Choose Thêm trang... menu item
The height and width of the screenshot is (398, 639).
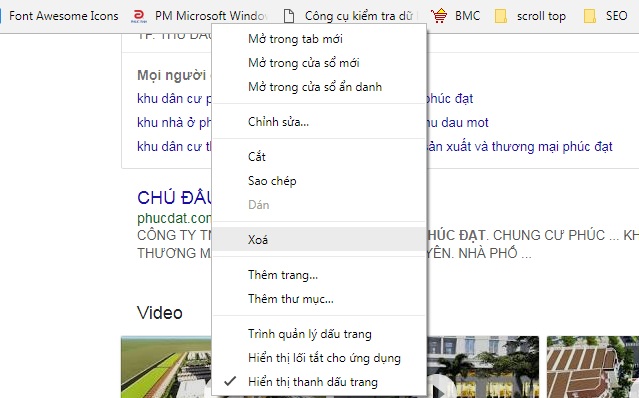[319, 275]
